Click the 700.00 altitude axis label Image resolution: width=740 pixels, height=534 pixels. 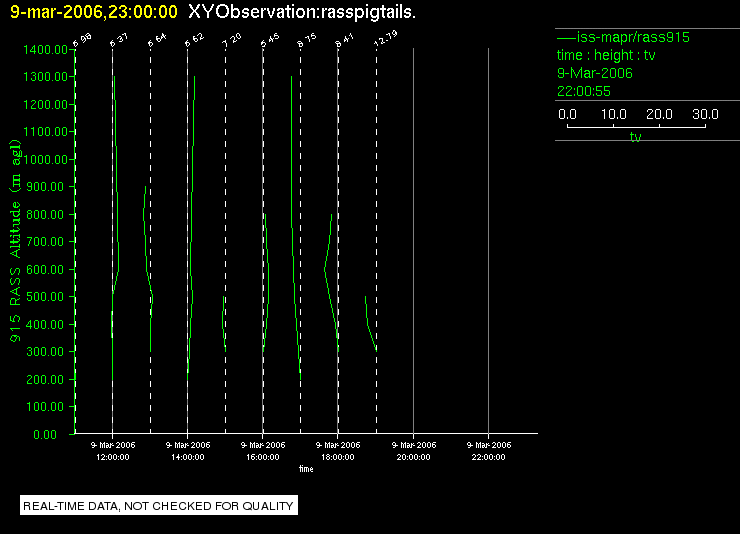pos(45,242)
